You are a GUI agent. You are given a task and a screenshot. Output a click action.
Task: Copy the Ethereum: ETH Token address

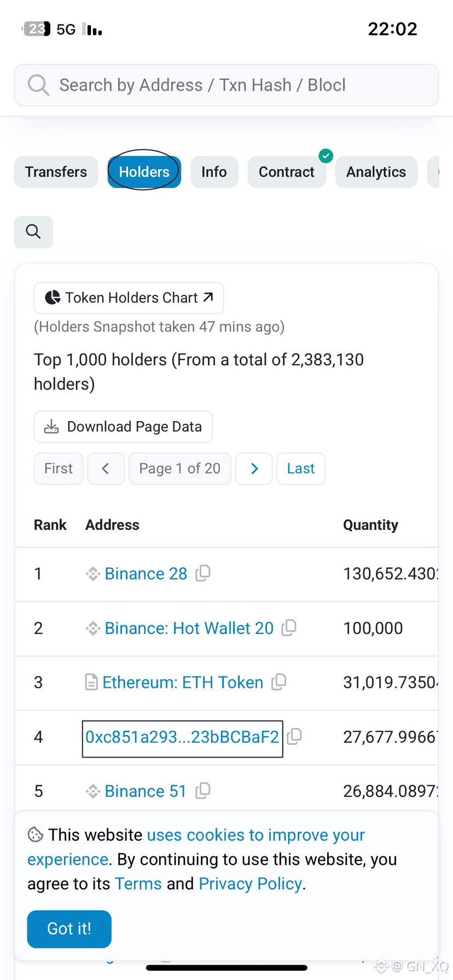tap(279, 682)
